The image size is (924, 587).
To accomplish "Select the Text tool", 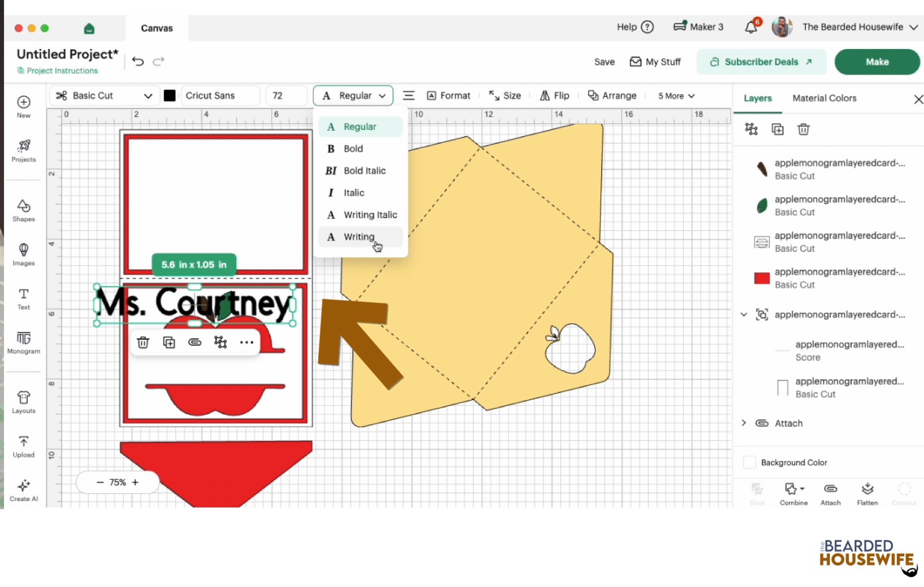I will click(x=24, y=298).
